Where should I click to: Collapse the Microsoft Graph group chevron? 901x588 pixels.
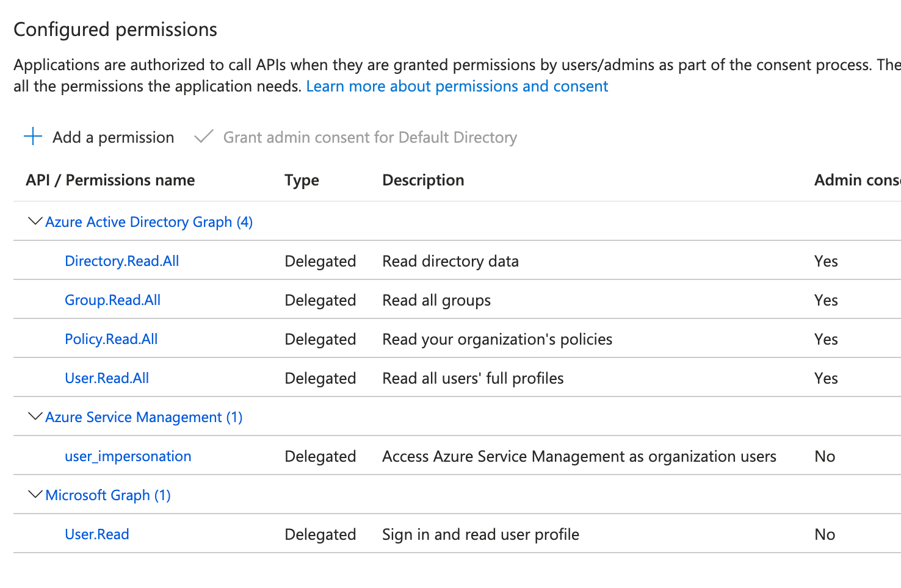click(35, 494)
